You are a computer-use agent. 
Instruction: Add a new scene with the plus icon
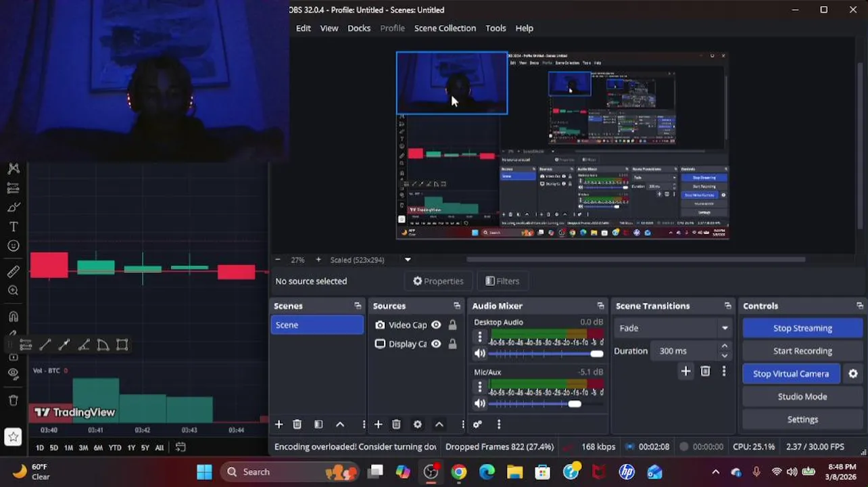tap(279, 424)
